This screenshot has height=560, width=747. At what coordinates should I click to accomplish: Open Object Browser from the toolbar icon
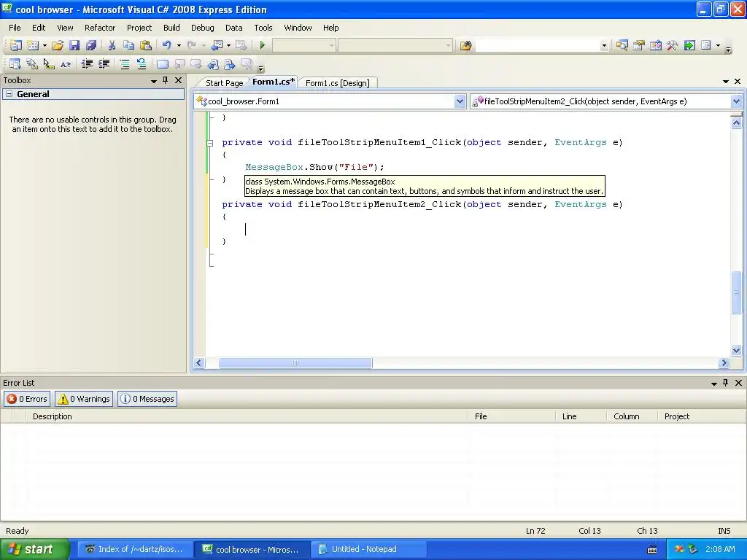(x=656, y=45)
